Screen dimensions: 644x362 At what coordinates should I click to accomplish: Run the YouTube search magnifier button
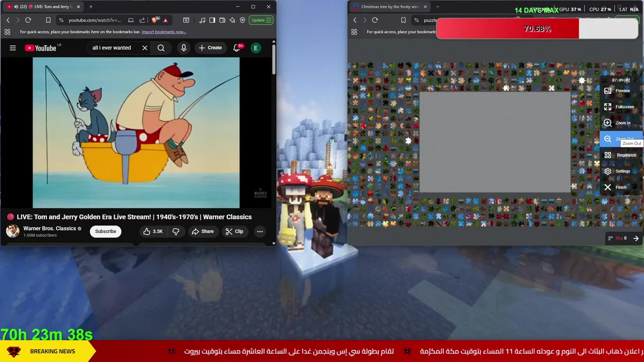161,48
